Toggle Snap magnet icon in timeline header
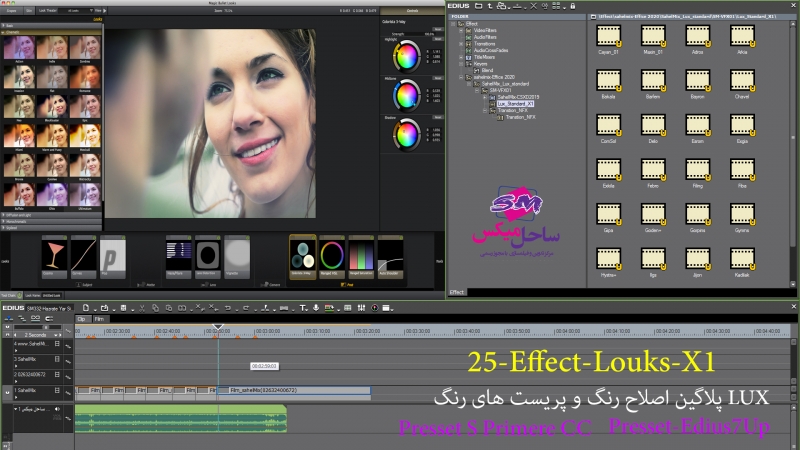 tap(48, 318)
